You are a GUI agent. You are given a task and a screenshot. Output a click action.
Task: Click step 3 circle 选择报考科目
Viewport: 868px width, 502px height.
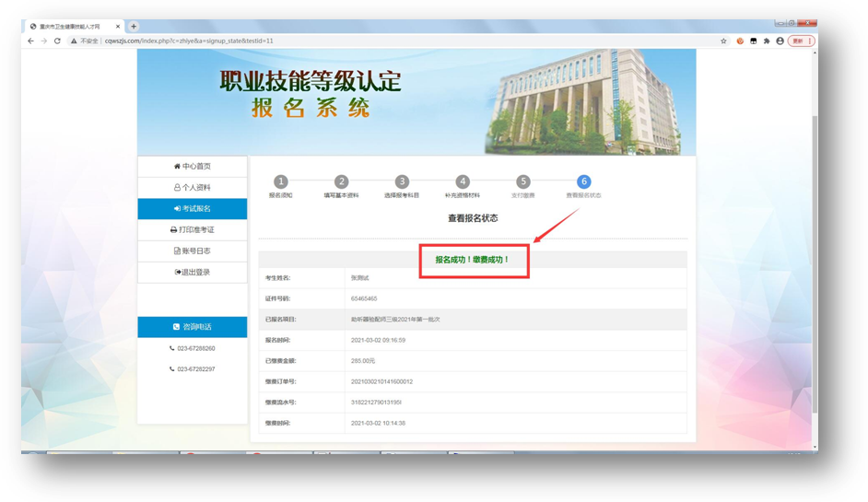402,182
